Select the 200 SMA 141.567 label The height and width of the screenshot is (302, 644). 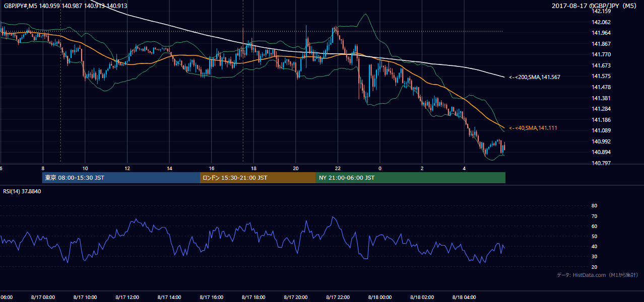coord(534,77)
